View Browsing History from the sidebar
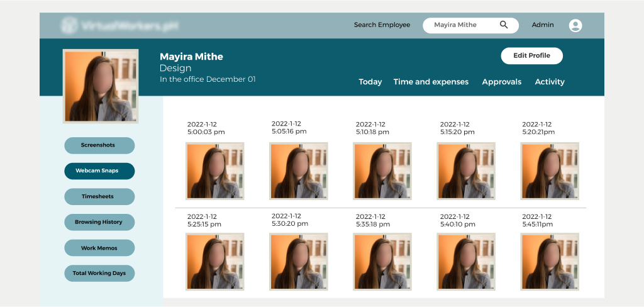 tap(99, 222)
